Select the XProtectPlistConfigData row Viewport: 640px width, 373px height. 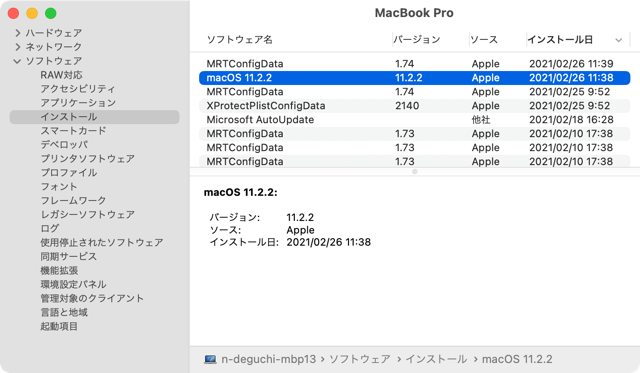(414, 106)
